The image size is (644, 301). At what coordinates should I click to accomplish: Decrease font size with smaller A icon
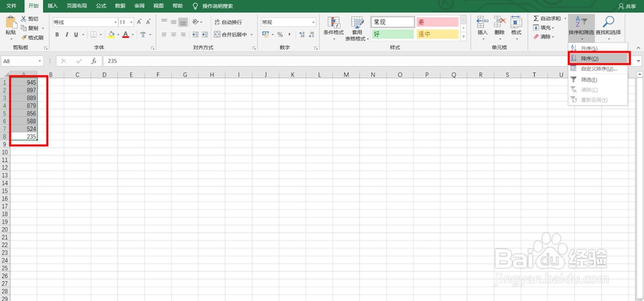point(148,22)
